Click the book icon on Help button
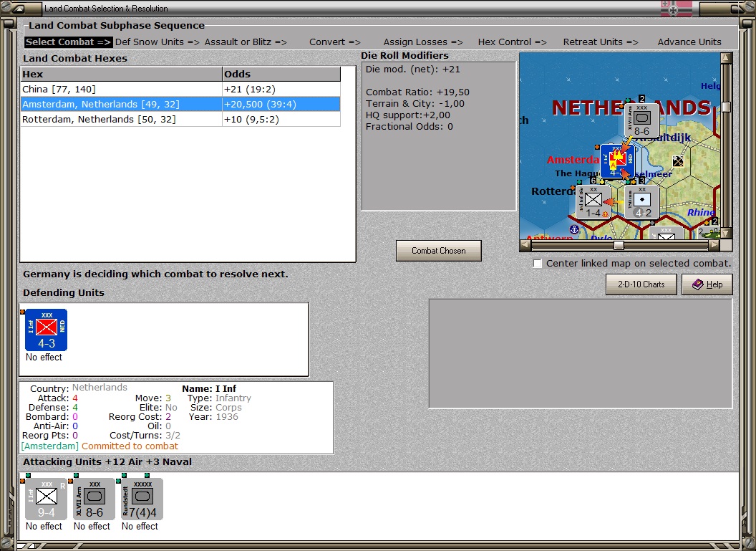 [x=698, y=284]
